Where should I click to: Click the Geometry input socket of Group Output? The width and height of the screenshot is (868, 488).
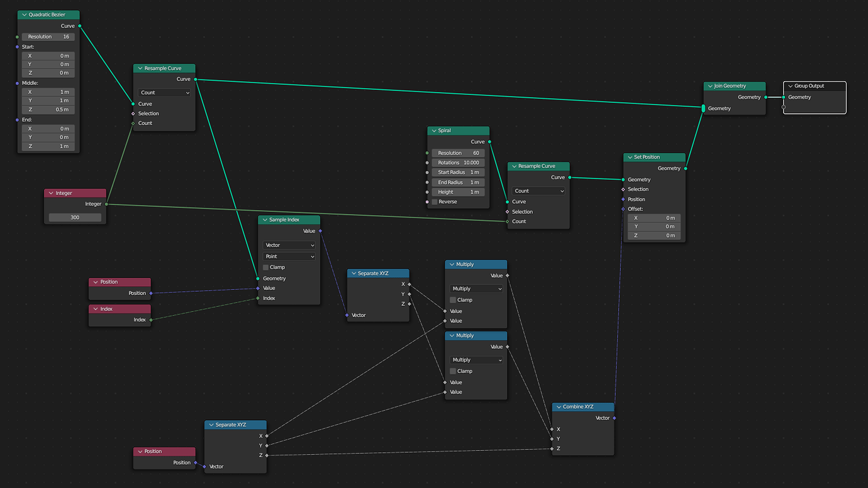click(x=784, y=97)
